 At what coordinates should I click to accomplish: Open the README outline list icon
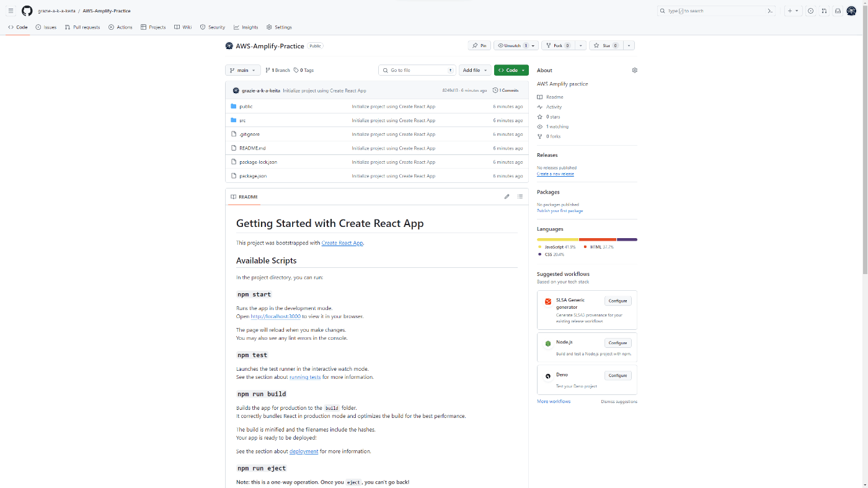pyautogui.click(x=520, y=197)
